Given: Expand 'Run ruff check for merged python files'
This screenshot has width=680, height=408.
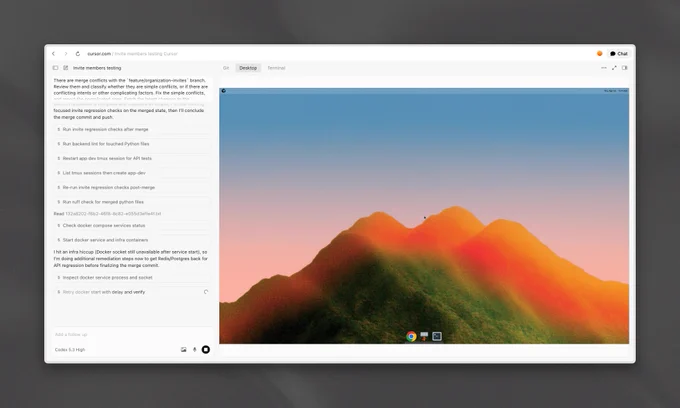Looking at the screenshot, I should (x=133, y=202).
